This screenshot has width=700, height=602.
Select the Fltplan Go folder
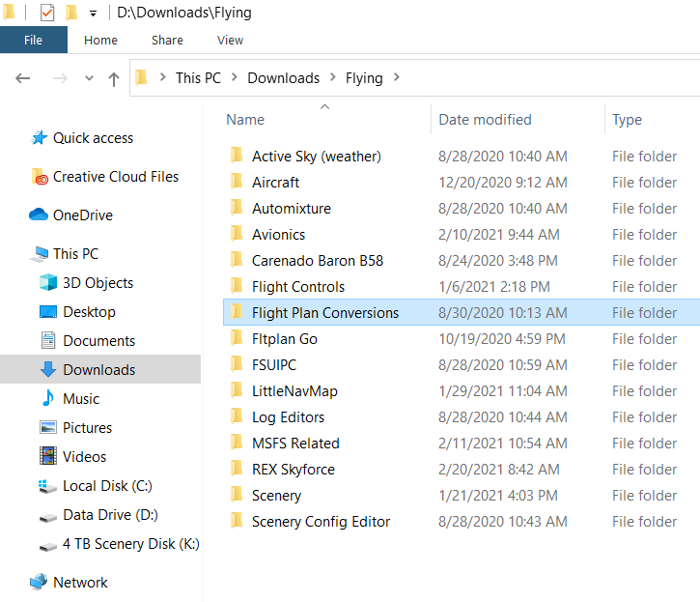[x=462, y=338]
